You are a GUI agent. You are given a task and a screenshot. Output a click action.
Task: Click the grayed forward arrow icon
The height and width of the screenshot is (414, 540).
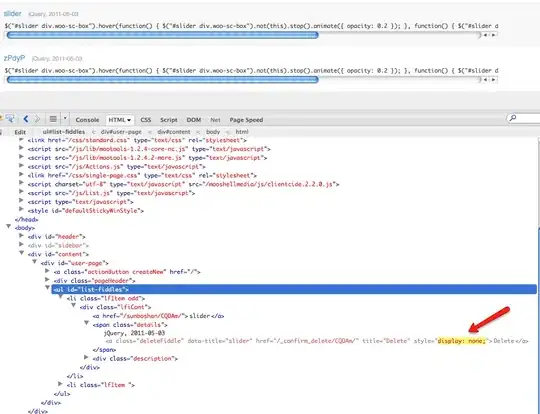tap(37, 119)
